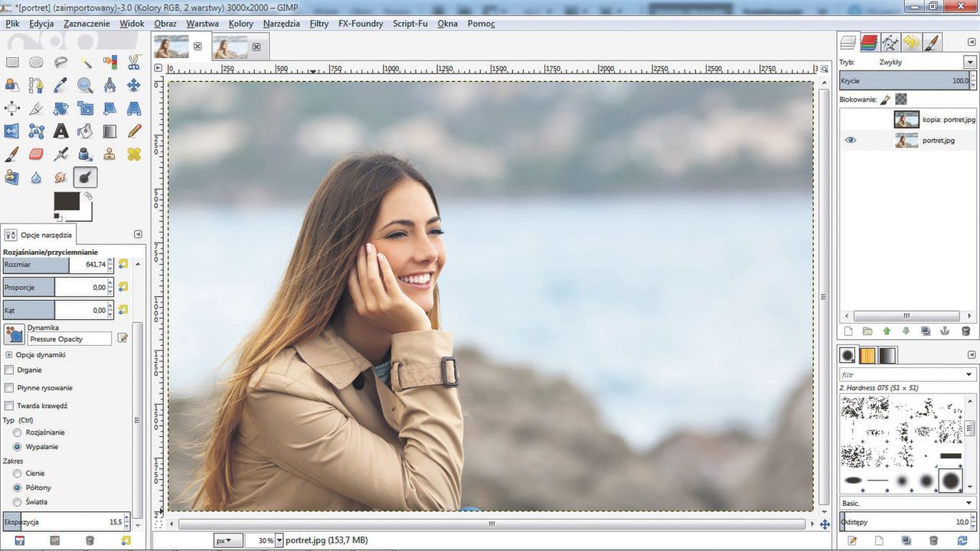The width and height of the screenshot is (980, 551).
Task: Create new layer with the blank page button
Action: tap(848, 331)
